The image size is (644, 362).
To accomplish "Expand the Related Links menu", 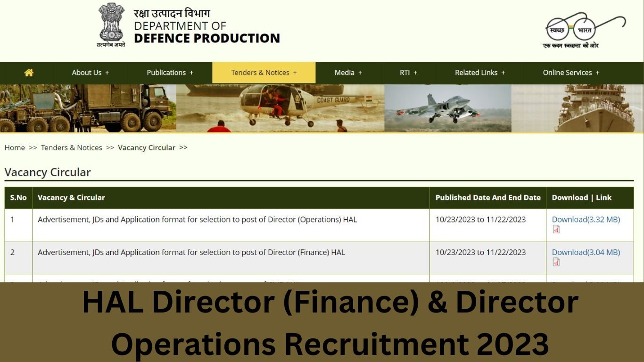I will pos(479,73).
